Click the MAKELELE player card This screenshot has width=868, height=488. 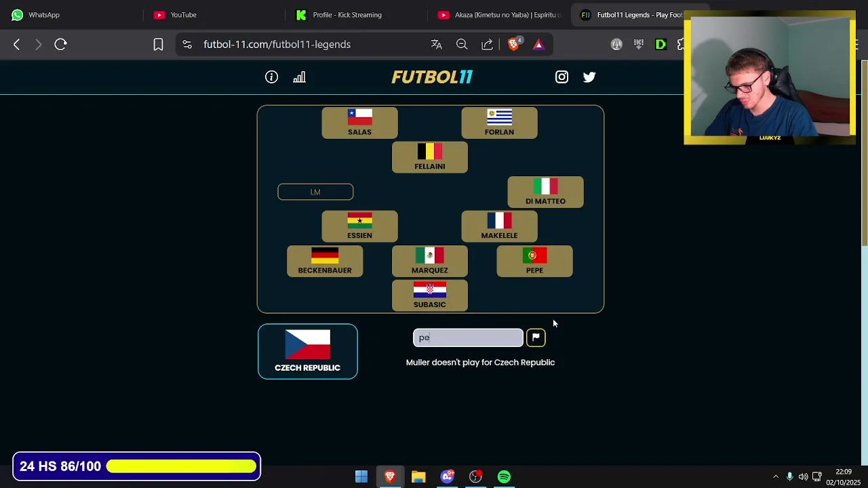499,226
